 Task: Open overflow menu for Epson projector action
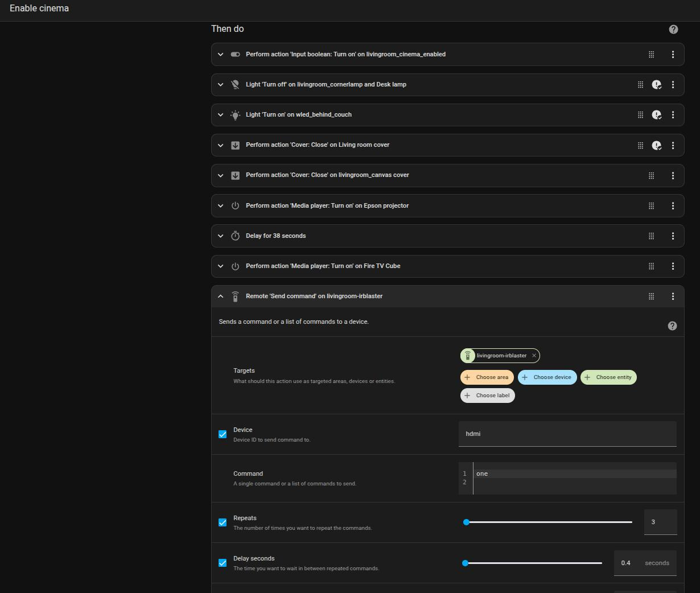tap(673, 206)
